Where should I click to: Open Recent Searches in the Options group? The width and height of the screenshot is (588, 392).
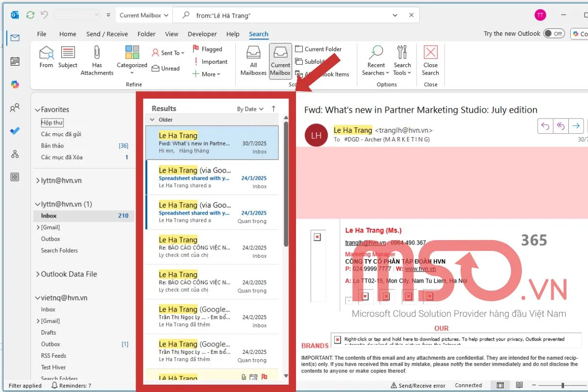(x=375, y=60)
